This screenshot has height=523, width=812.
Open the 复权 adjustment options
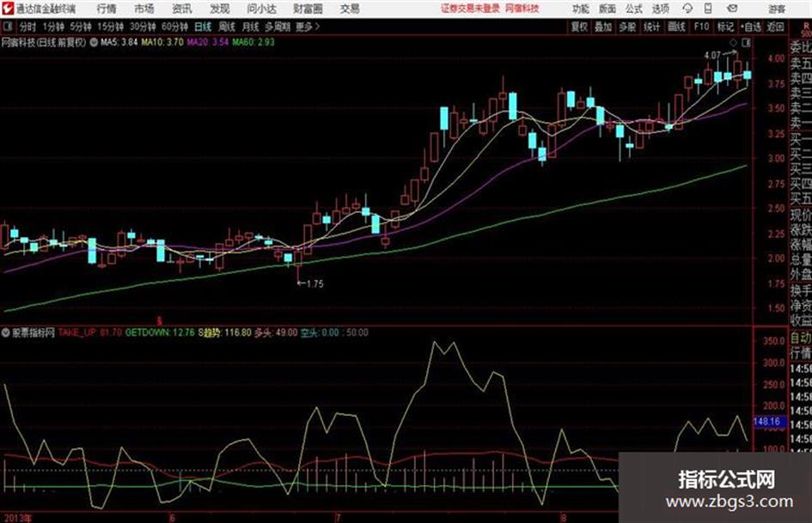coord(578,27)
